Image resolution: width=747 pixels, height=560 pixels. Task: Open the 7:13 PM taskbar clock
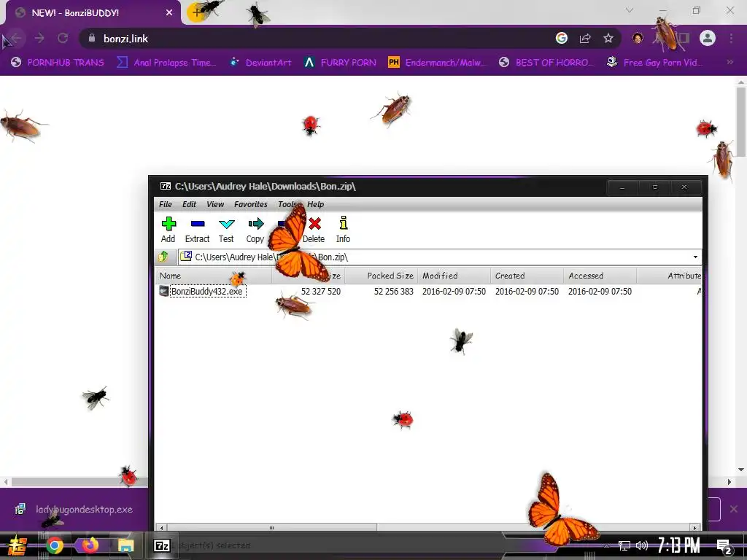coord(679,545)
